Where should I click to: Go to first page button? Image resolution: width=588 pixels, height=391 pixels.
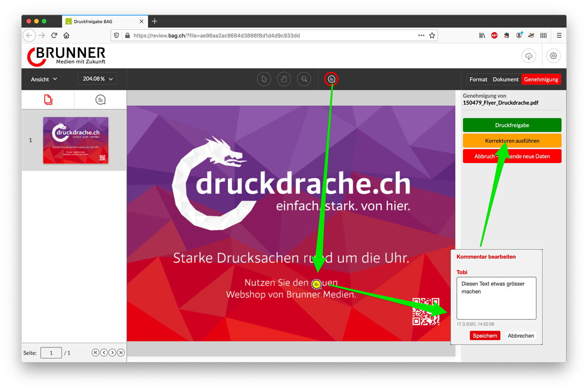pos(95,353)
